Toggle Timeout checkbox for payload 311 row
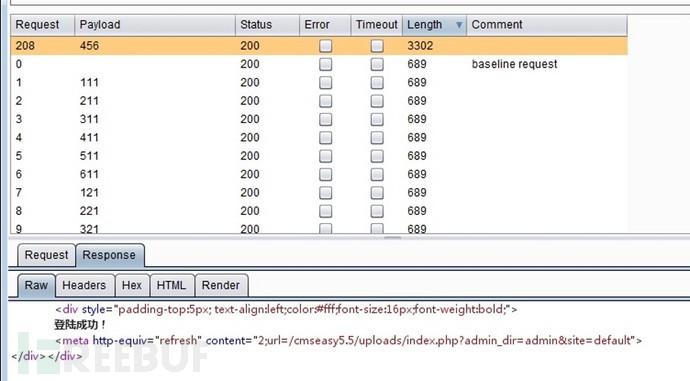This screenshot has width=690, height=381. [x=377, y=119]
